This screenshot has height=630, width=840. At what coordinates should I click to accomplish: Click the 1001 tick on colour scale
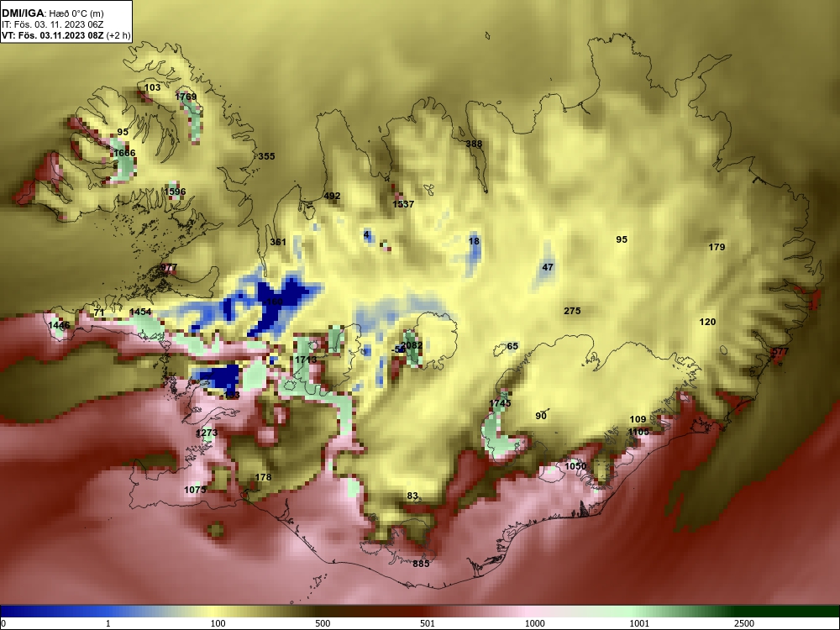[x=639, y=623]
